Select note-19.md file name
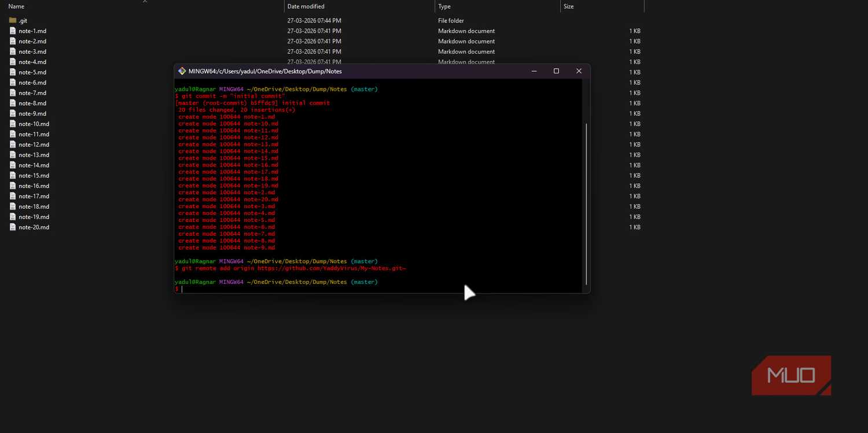The height and width of the screenshot is (433, 868). (x=34, y=217)
